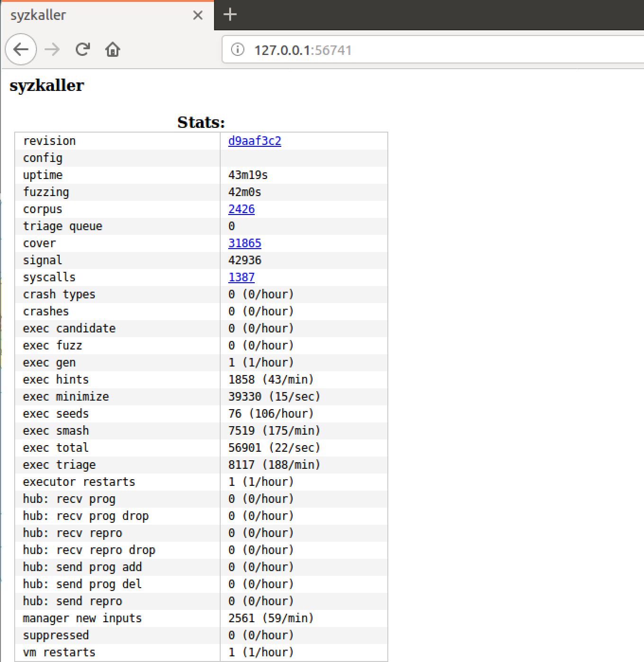Click the empty config value cell
Image resolution: width=644 pixels, height=662 pixels.
303,158
